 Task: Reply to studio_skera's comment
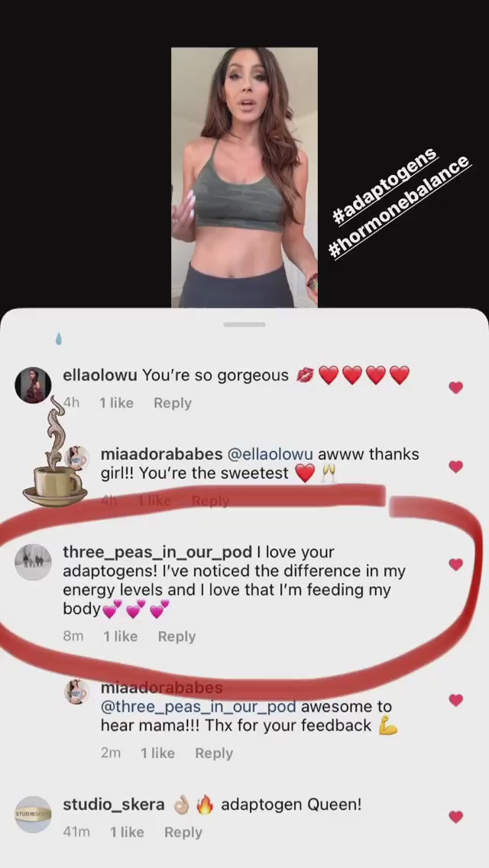coord(183,832)
